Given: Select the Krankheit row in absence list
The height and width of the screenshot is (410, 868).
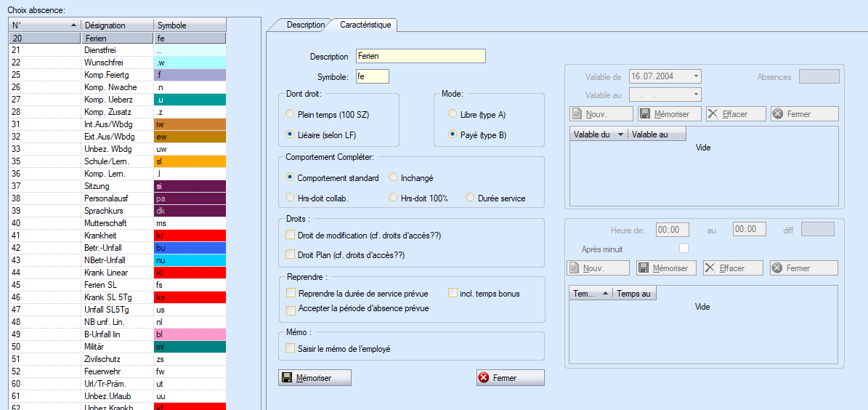Looking at the screenshot, I should [116, 236].
